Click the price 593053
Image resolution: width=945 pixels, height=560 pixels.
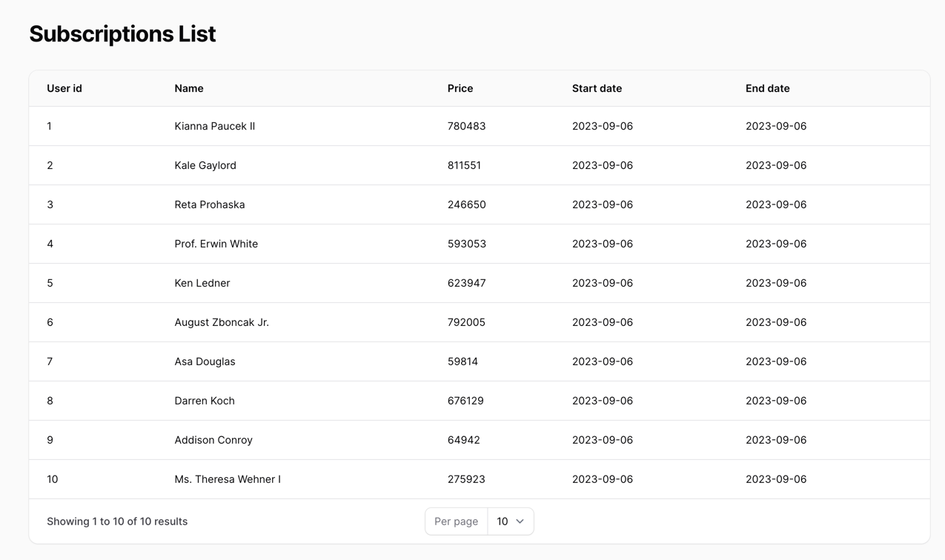point(467,244)
